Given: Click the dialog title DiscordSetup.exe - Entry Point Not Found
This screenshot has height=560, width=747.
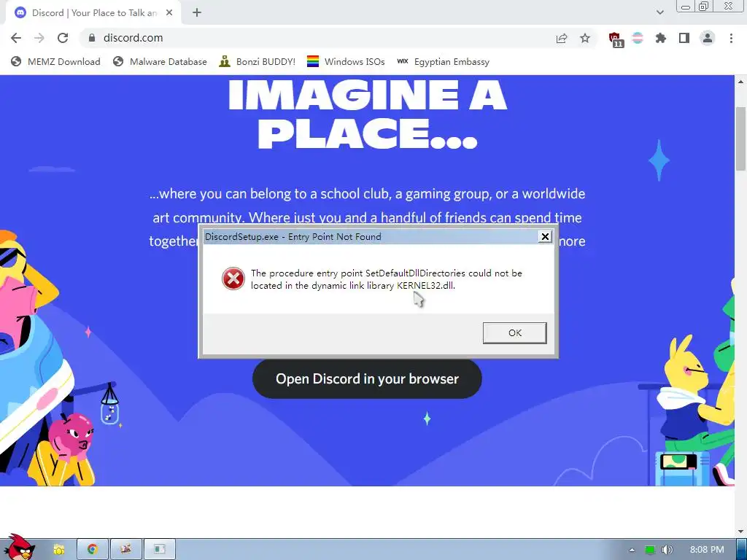Looking at the screenshot, I should pyautogui.click(x=293, y=237).
